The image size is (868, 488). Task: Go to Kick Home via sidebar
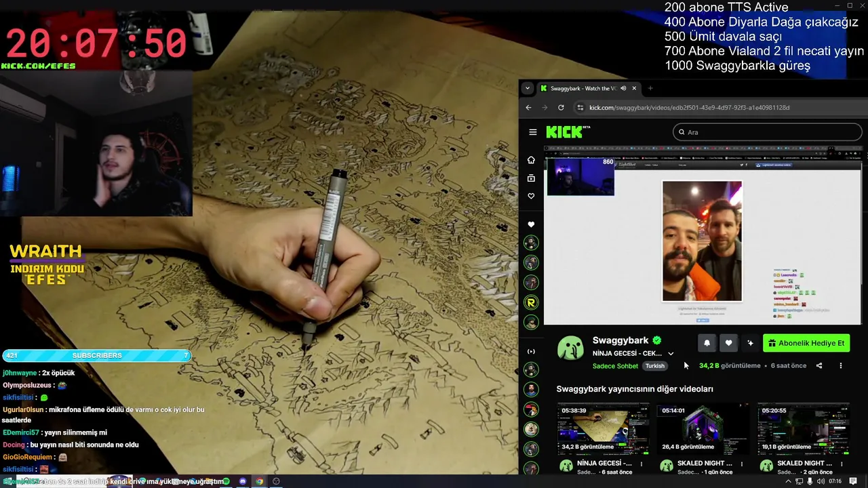(x=531, y=160)
